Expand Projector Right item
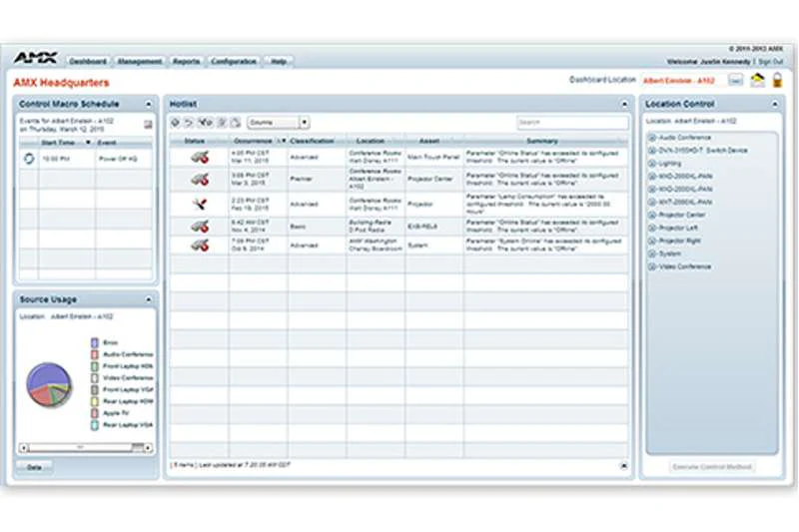 [x=652, y=241]
